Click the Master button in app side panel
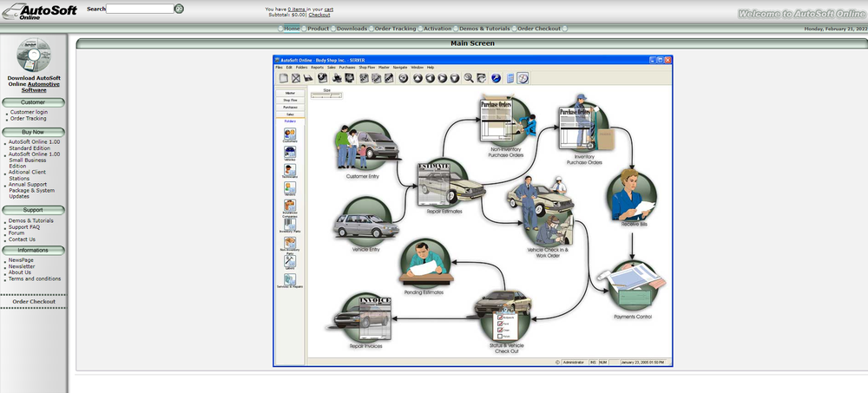This screenshot has height=393, width=868. [x=290, y=93]
